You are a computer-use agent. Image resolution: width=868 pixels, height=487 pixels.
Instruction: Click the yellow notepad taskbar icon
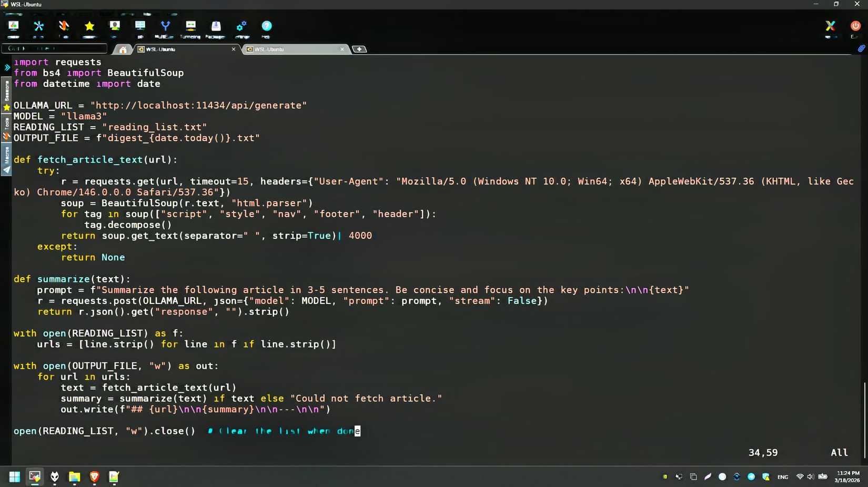114,477
